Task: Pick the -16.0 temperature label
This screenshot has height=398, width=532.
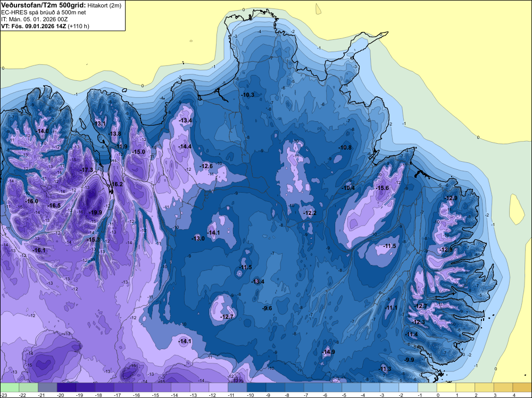Action: pos(32,201)
